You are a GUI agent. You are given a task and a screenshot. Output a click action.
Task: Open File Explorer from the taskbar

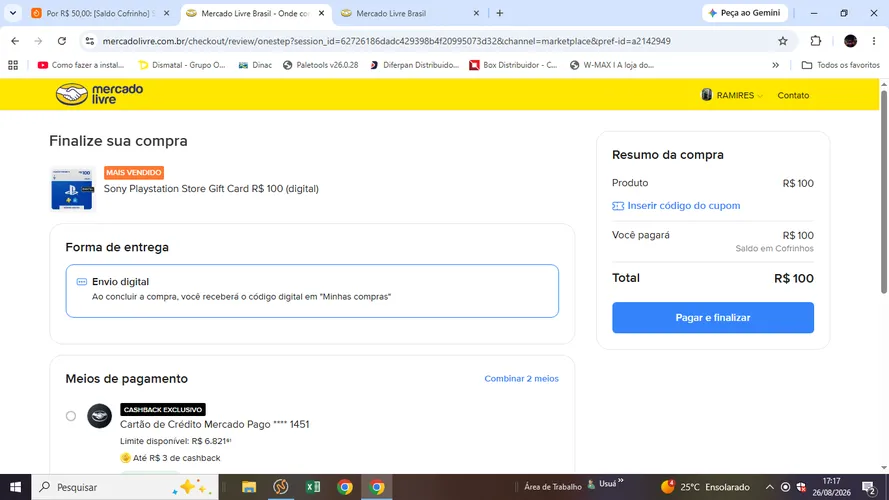249,487
